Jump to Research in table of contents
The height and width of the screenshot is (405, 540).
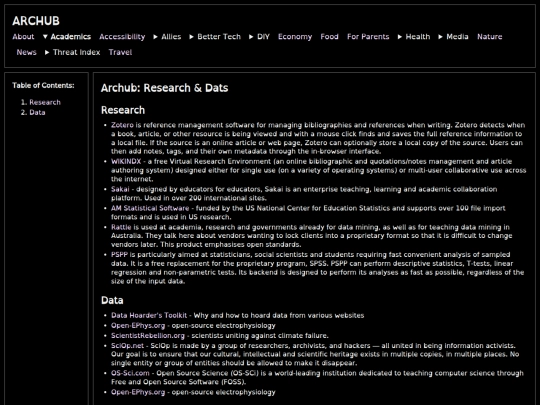pyautogui.click(x=45, y=102)
